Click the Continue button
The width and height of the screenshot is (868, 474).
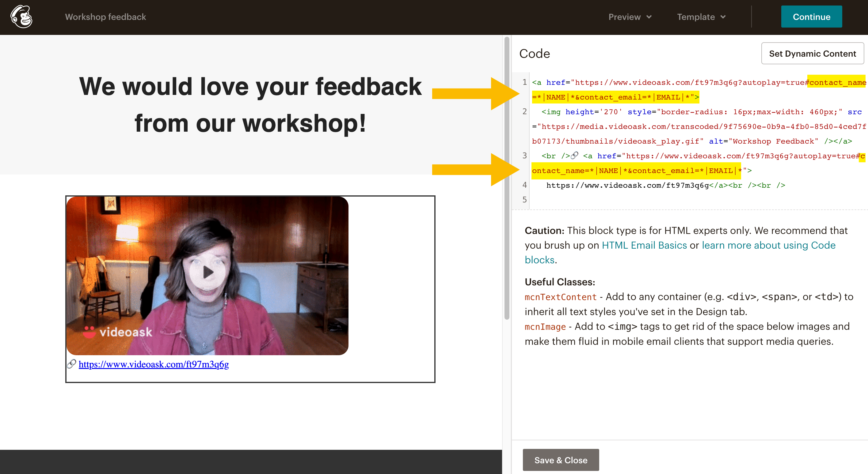(x=811, y=17)
